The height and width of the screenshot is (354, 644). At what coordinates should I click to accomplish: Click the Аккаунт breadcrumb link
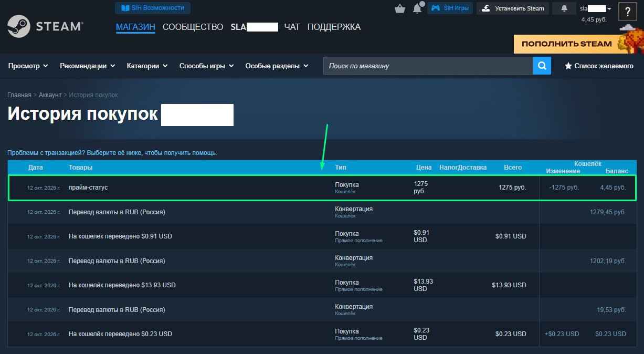50,95
